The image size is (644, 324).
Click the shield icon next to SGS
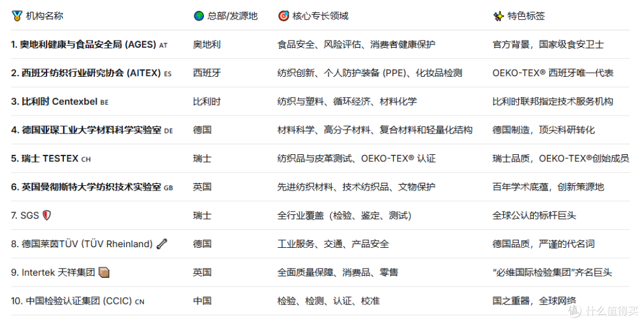(x=47, y=216)
